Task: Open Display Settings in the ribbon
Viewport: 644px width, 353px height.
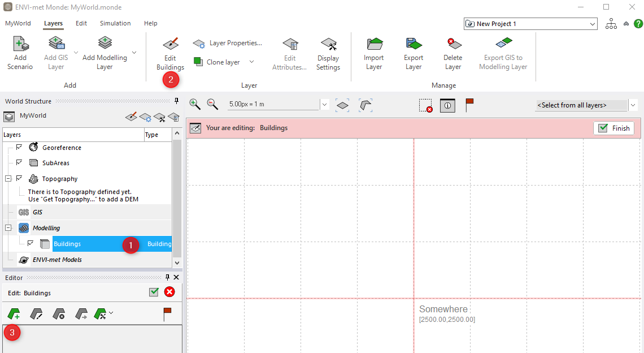Action: coord(328,45)
